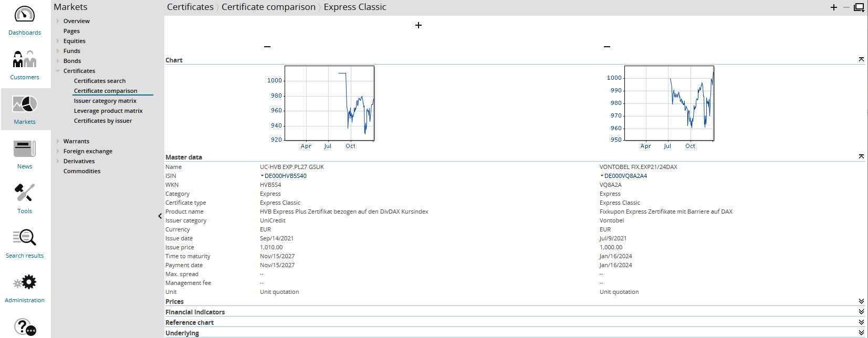Click the help chat icon

point(25,327)
